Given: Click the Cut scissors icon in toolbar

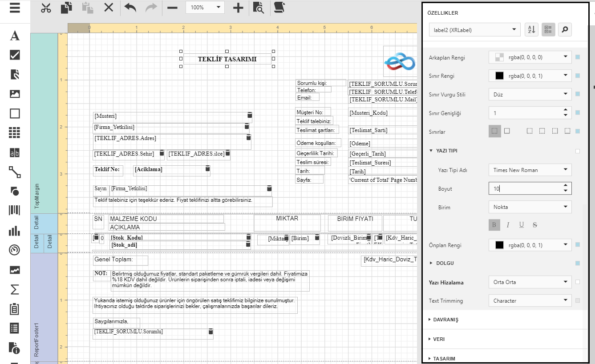Looking at the screenshot, I should pyautogui.click(x=46, y=8).
